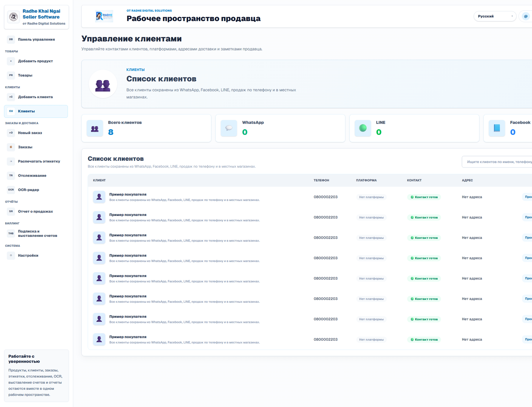Click the ПЛАТФОРМА column header
532x407 pixels.
[x=366, y=180]
